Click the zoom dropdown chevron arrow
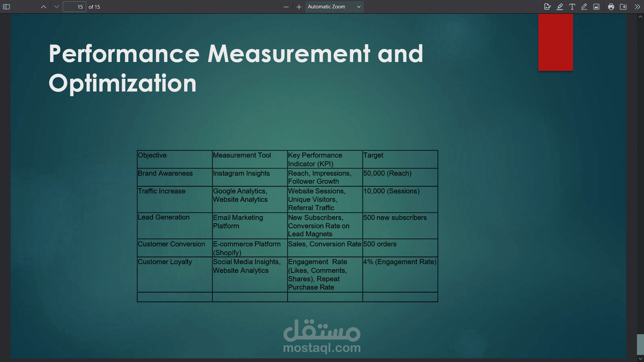Screen dimensions: 644x362 coord(359,7)
